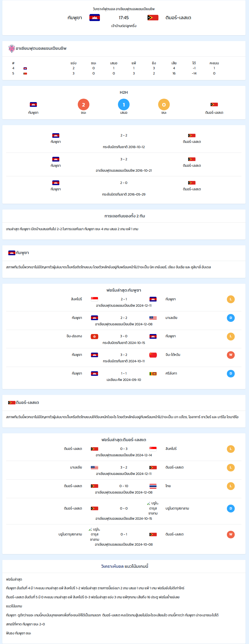The height and width of the screenshot is (644, 249).
Task: Click the blue H2H draw badge showing 1
Action: (x=124, y=105)
